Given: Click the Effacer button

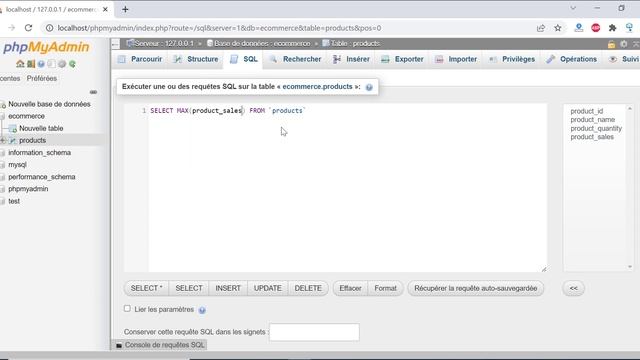Looking at the screenshot, I should point(350,289).
